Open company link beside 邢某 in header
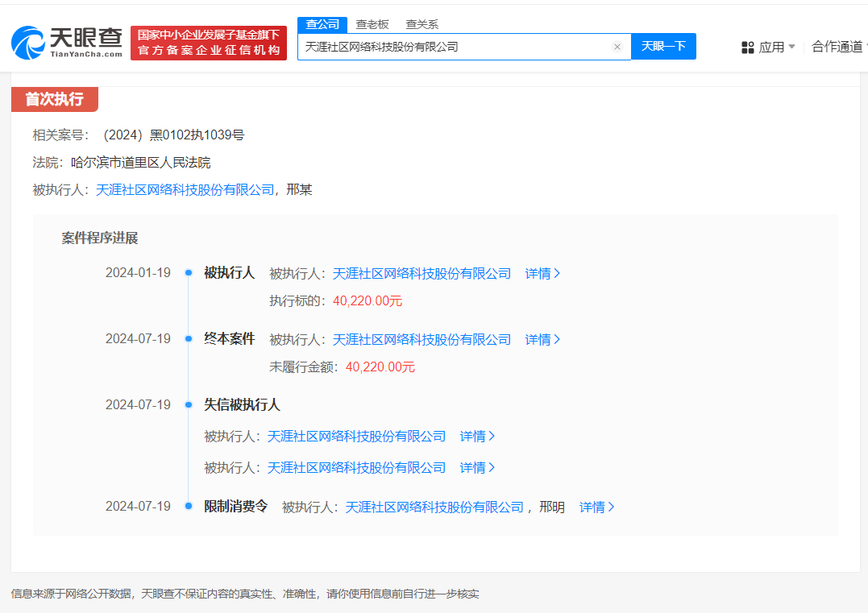This screenshot has height=613, width=868. coord(185,190)
